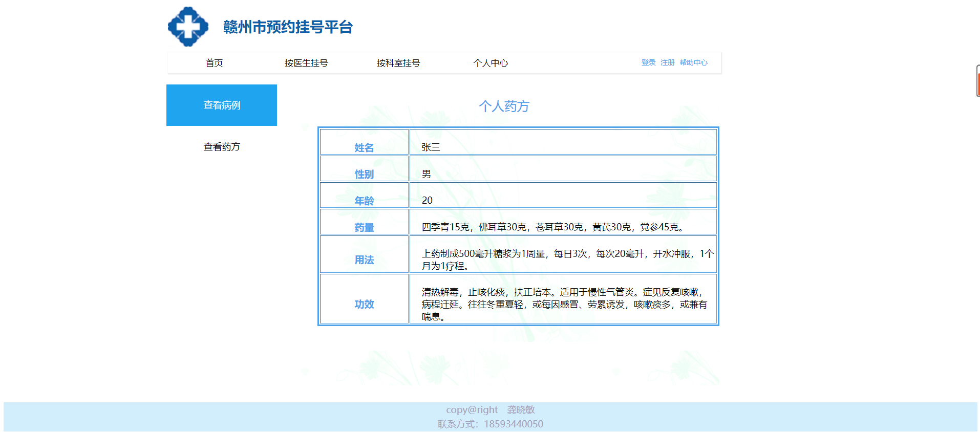The image size is (980, 432).
Task: Click the orange widget at the right edge
Action: [978, 81]
